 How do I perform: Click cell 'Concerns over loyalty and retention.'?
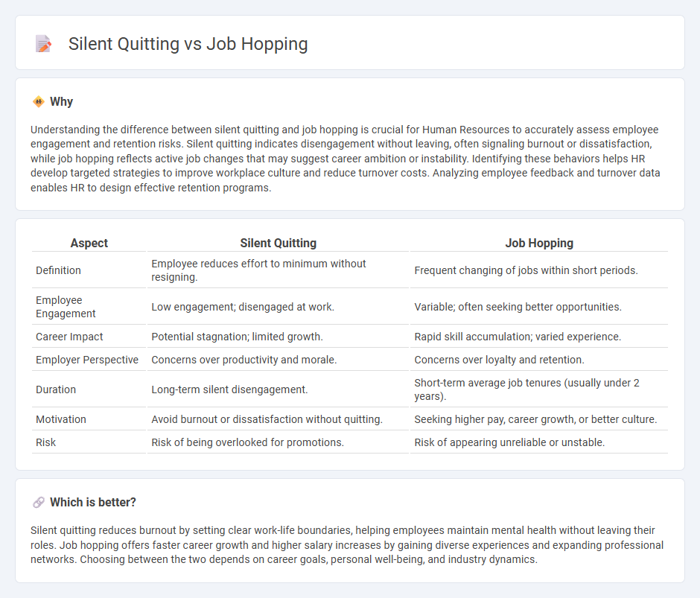539,360
